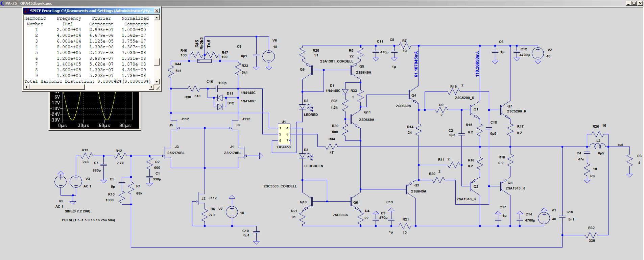Click the 'PA-75_OPA453bpvk.asc' window title

pyautogui.click(x=29, y=3)
